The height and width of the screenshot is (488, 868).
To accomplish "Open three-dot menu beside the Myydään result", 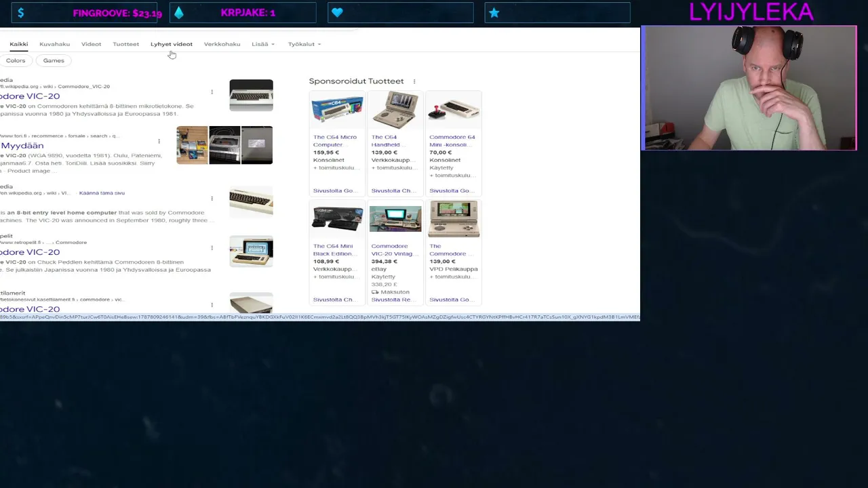I will coord(159,141).
